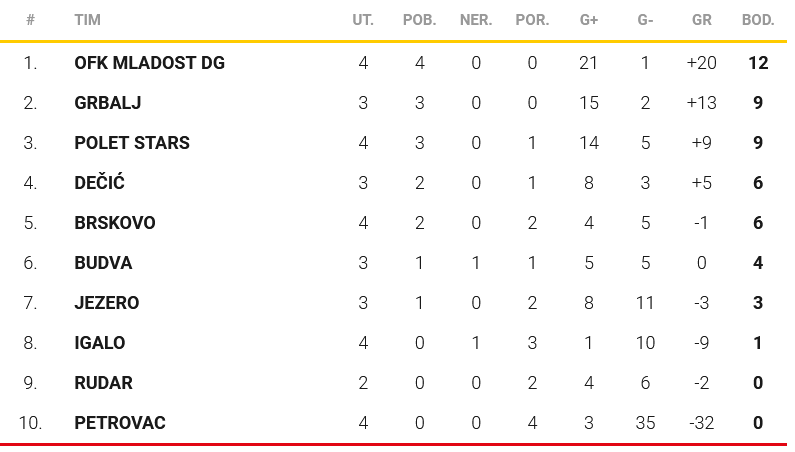Click the TIM column header
The width and height of the screenshot is (795, 452).
click(x=87, y=20)
